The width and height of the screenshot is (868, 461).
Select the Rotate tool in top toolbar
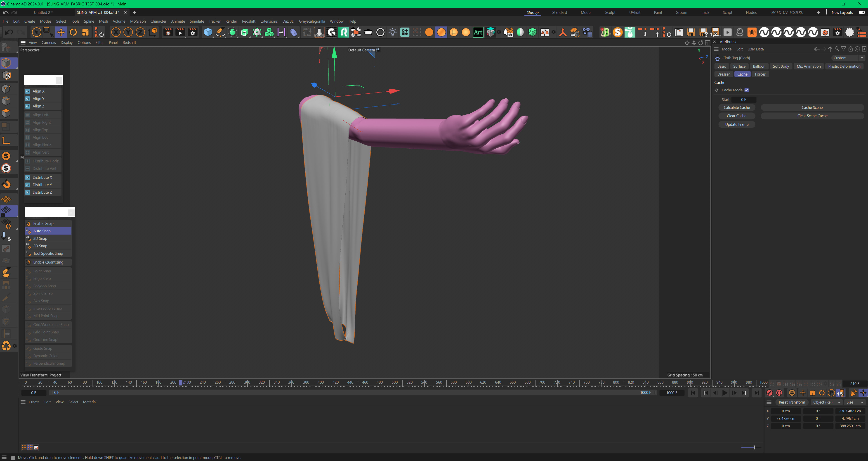73,32
